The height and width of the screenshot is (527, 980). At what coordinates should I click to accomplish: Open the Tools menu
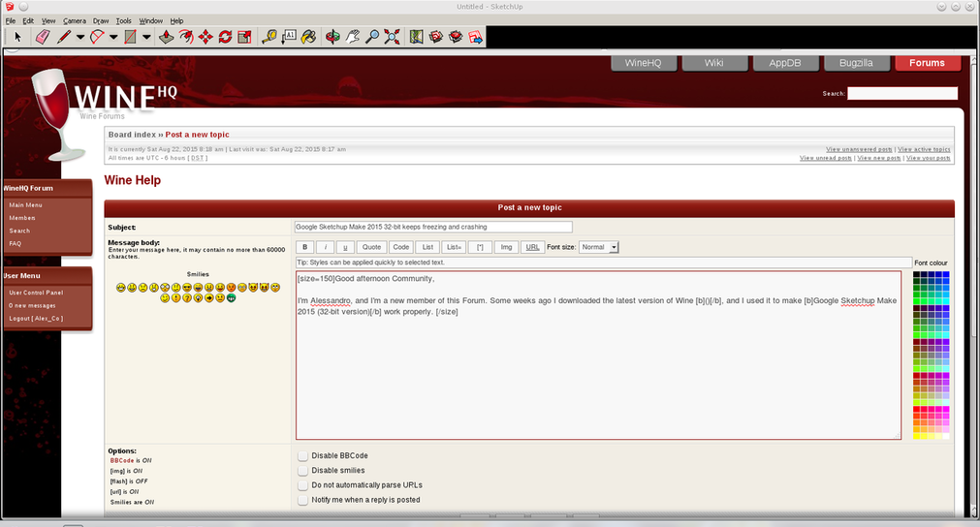point(124,20)
